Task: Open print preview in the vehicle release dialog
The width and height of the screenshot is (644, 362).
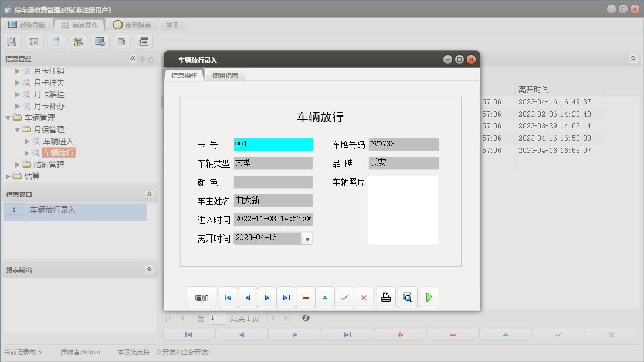Action: 406,297
